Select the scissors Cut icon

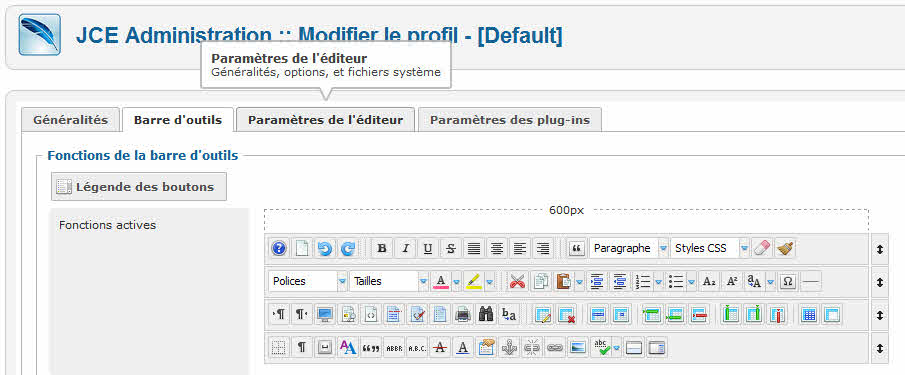point(518,282)
